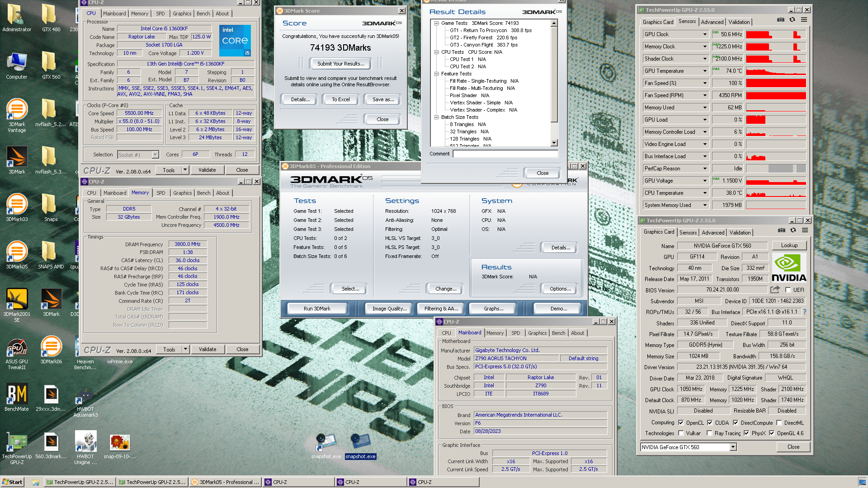Open the 3DMark06 desktop shortcut

pyautogui.click(x=51, y=350)
